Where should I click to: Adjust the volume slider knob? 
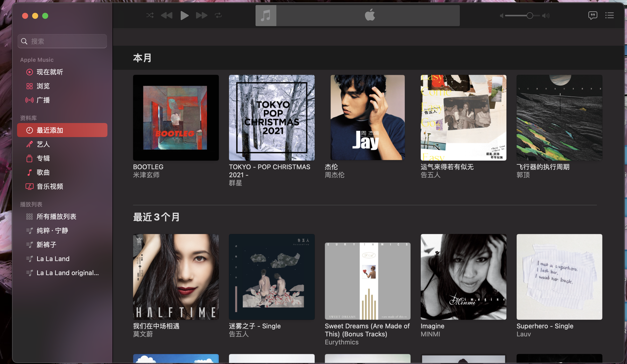(x=530, y=16)
